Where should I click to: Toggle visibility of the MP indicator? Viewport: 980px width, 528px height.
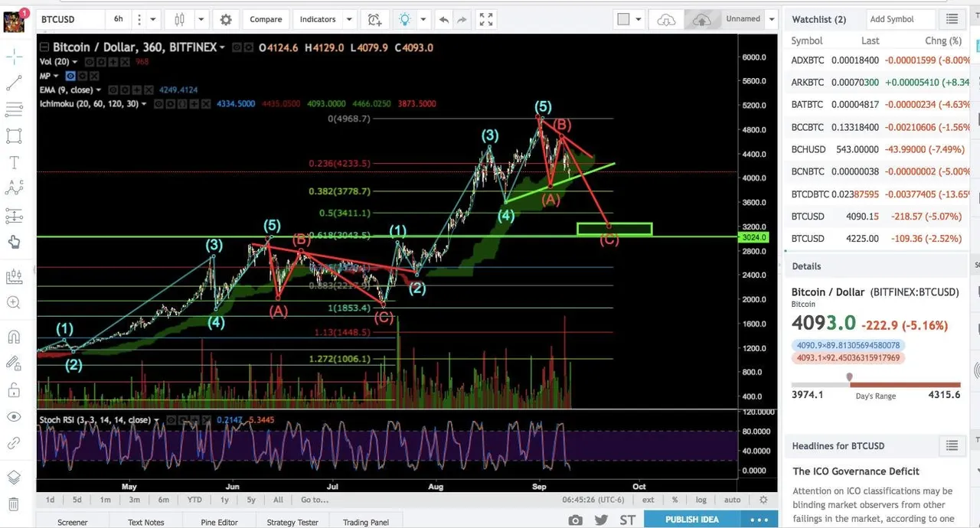click(x=70, y=76)
